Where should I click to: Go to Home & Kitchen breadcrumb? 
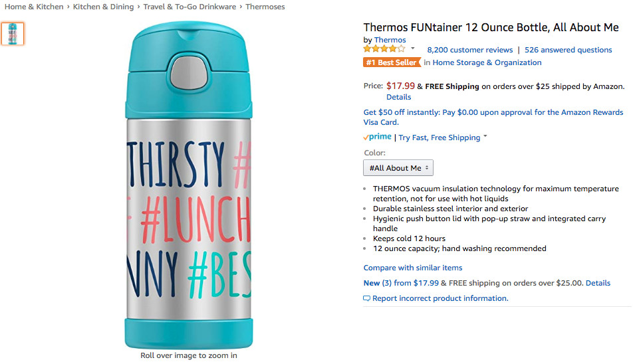coord(34,7)
